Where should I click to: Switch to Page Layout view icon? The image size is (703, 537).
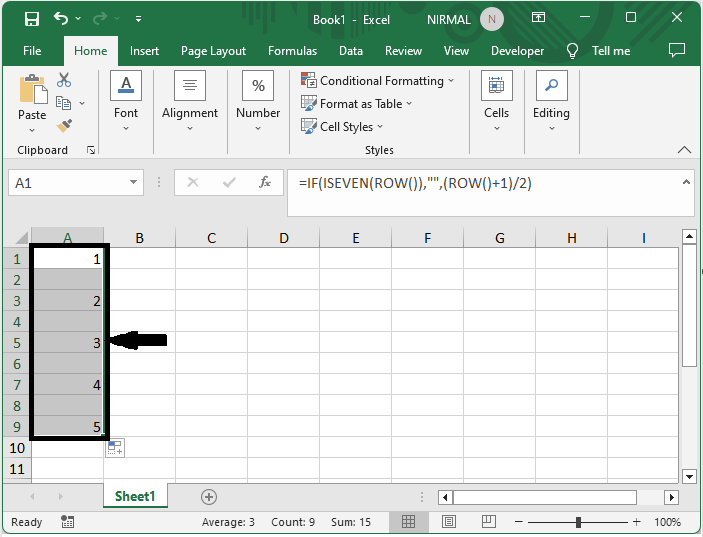click(449, 522)
